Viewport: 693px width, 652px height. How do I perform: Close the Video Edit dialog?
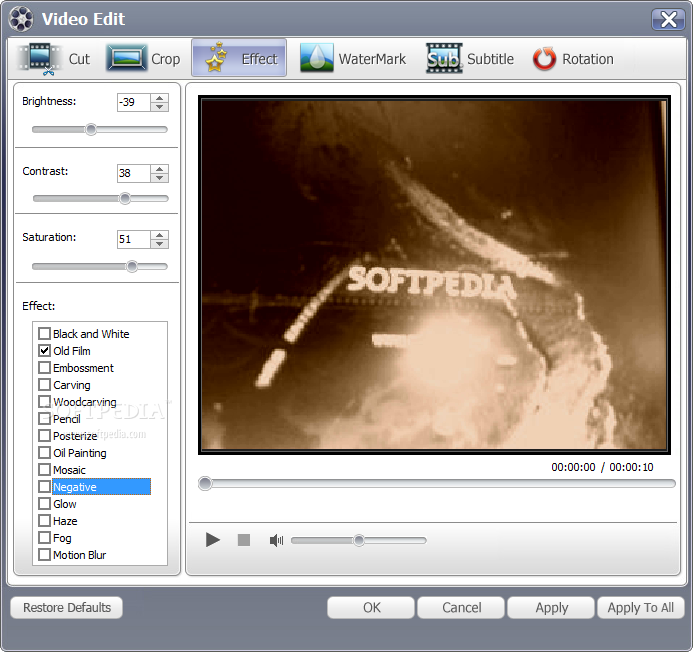tap(668, 19)
